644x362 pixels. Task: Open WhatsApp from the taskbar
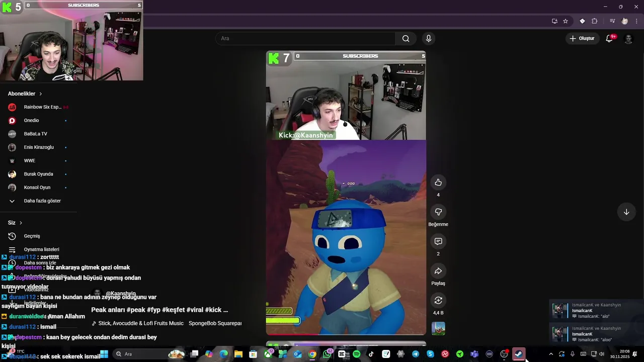pyautogui.click(x=327, y=354)
